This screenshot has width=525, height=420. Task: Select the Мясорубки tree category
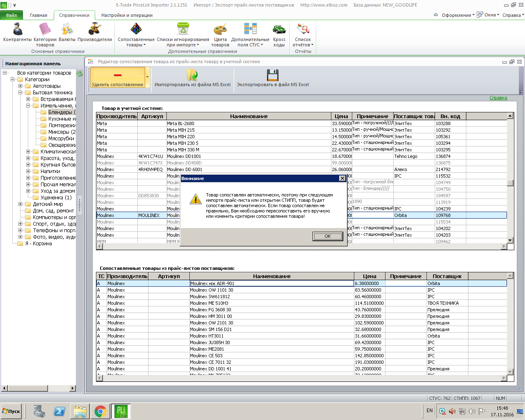point(61,139)
